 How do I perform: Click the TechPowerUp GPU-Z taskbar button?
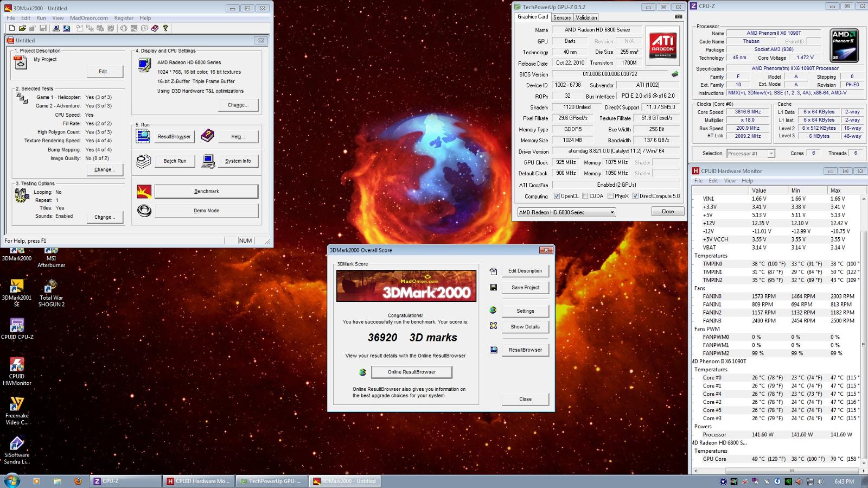pos(273,481)
